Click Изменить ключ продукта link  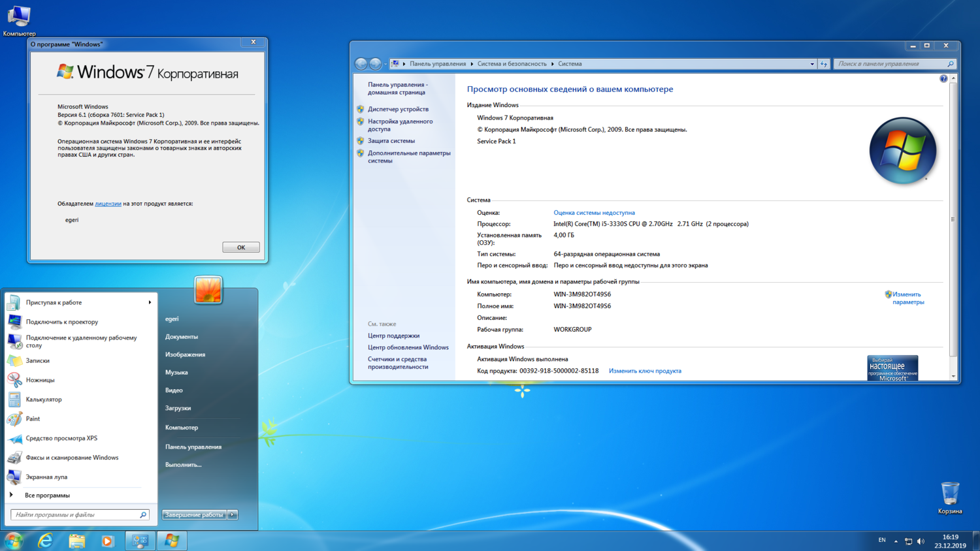point(645,371)
